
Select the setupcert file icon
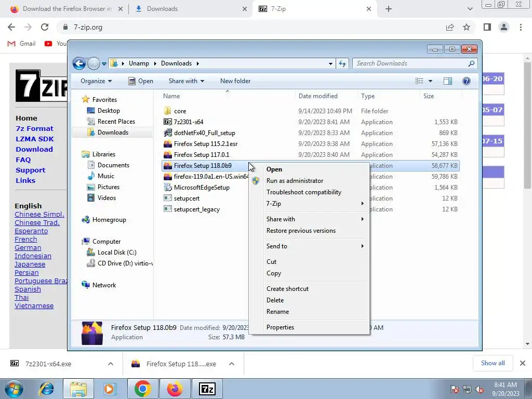point(168,198)
